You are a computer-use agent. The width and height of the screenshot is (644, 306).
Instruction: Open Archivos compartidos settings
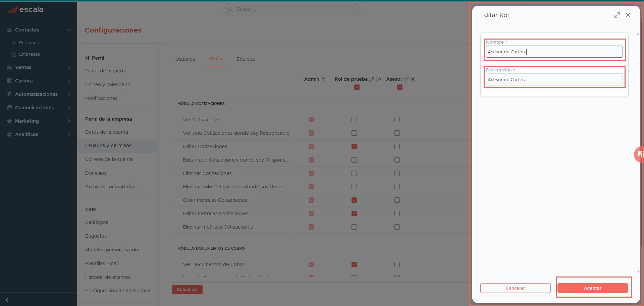[110, 187]
